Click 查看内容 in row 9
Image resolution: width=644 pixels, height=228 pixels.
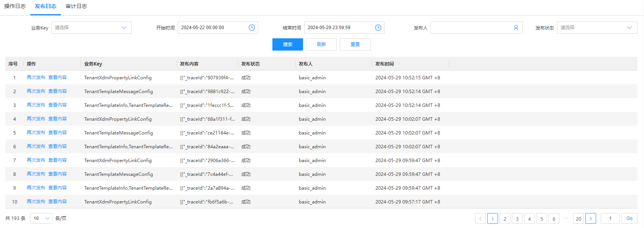(57, 188)
